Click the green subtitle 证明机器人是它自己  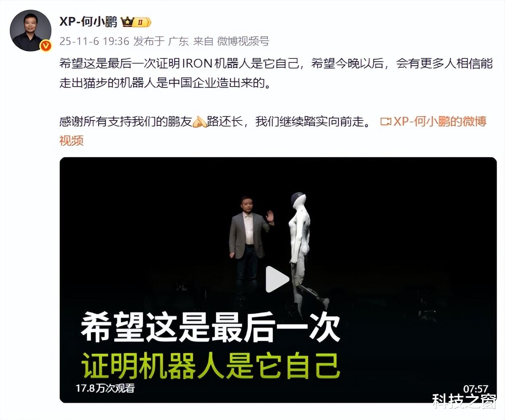pyautogui.click(x=211, y=366)
